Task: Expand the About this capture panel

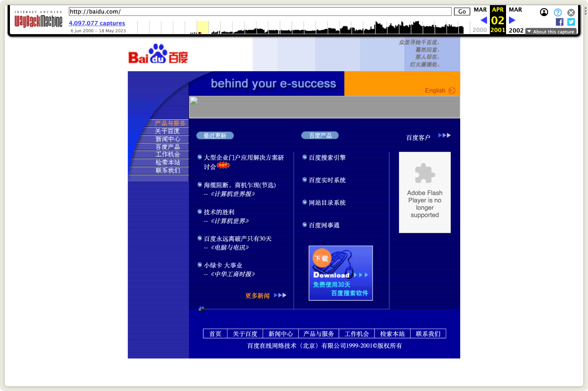Action: coord(550,32)
